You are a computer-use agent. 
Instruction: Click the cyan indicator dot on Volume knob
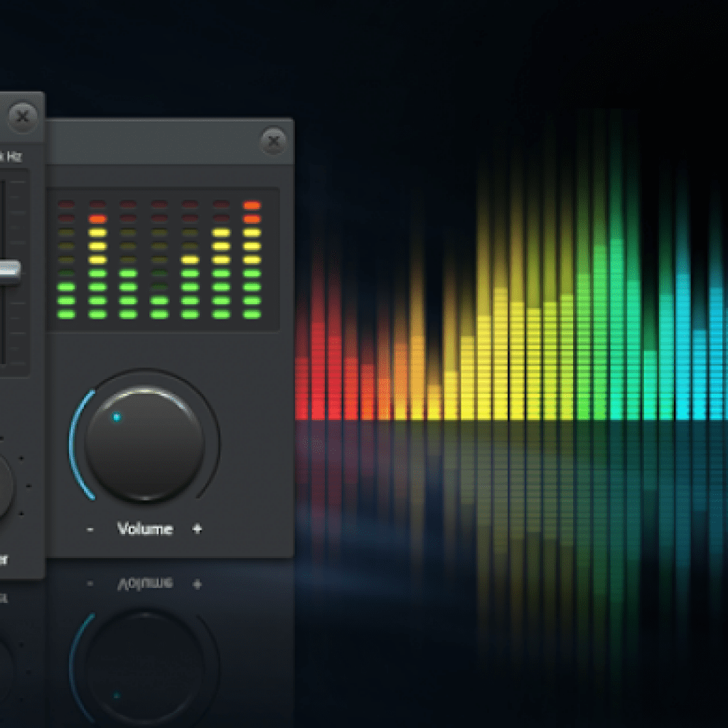click(x=117, y=417)
